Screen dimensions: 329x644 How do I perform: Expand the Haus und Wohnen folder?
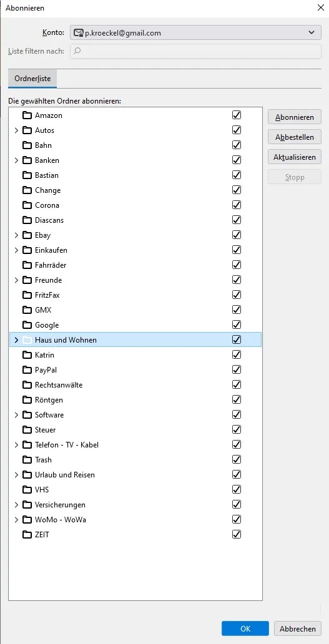tap(16, 339)
